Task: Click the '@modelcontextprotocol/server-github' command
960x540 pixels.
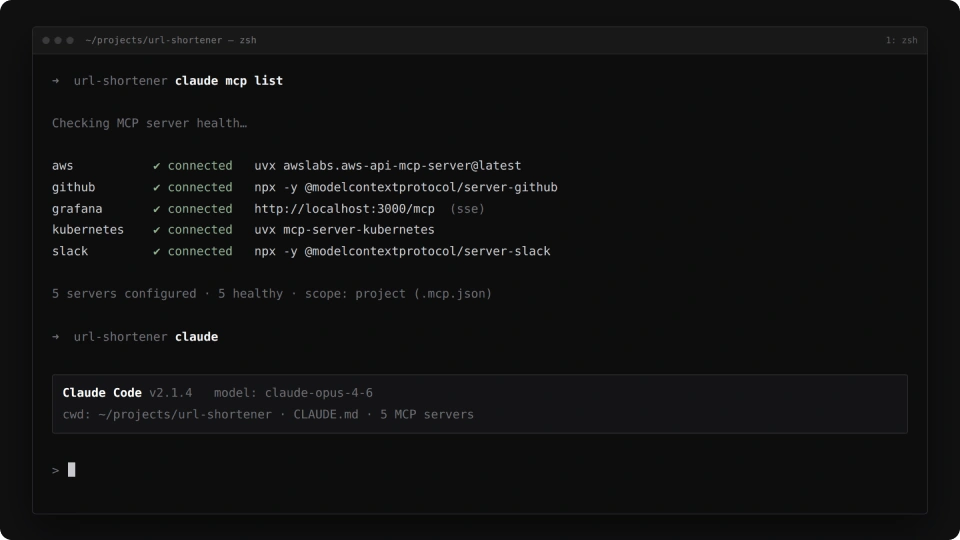Action: click(x=431, y=187)
